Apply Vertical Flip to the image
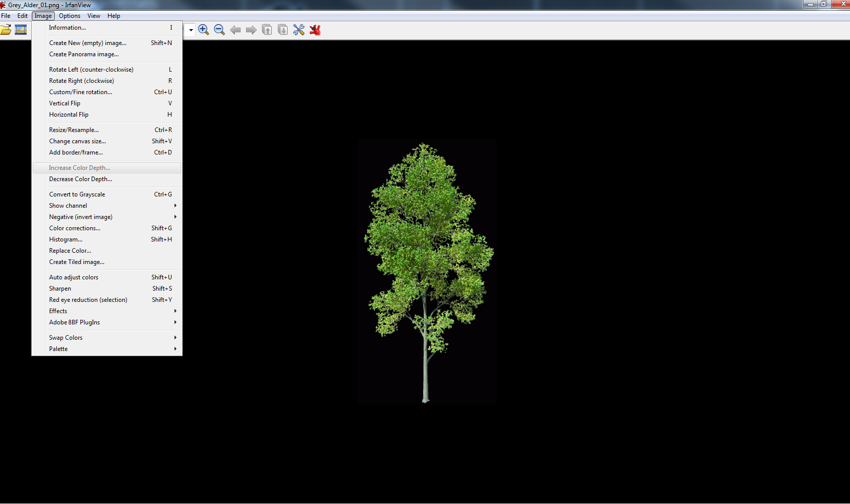This screenshot has height=504, width=850. pyautogui.click(x=107, y=103)
